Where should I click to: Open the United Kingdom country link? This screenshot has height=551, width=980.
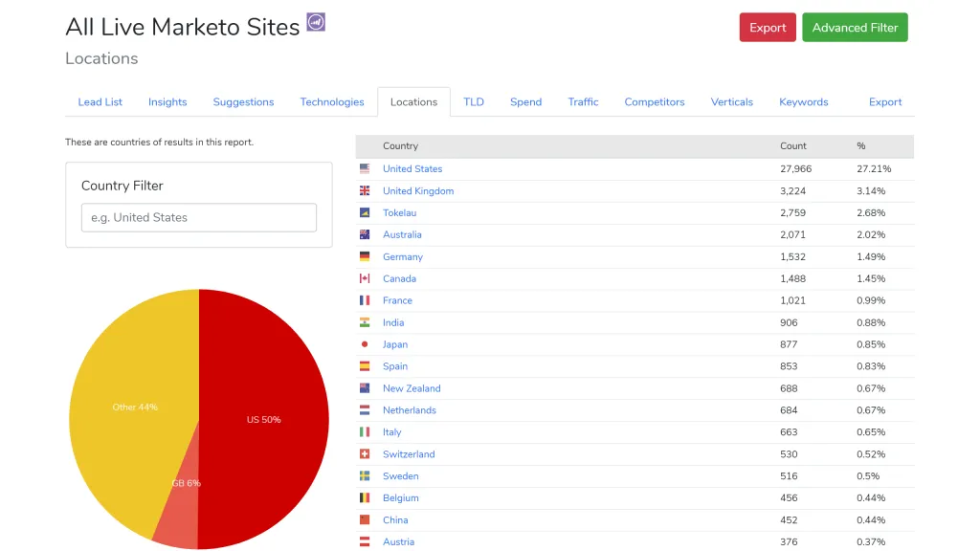[418, 190]
